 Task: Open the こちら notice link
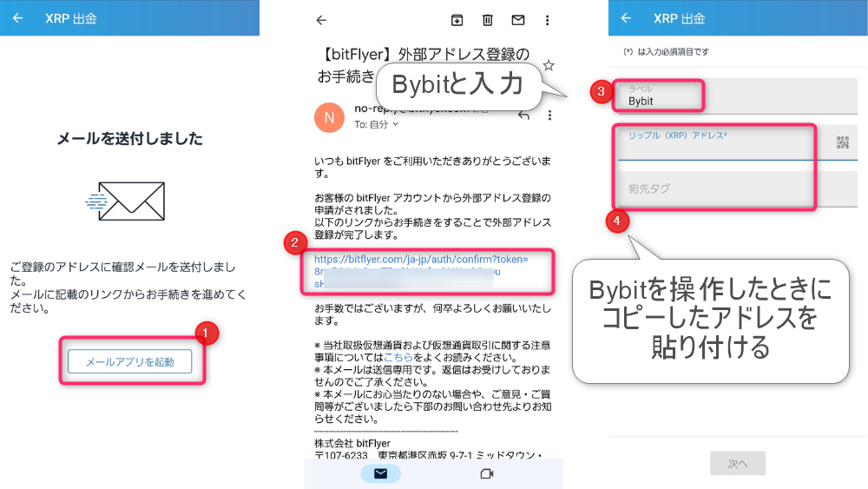[398, 358]
